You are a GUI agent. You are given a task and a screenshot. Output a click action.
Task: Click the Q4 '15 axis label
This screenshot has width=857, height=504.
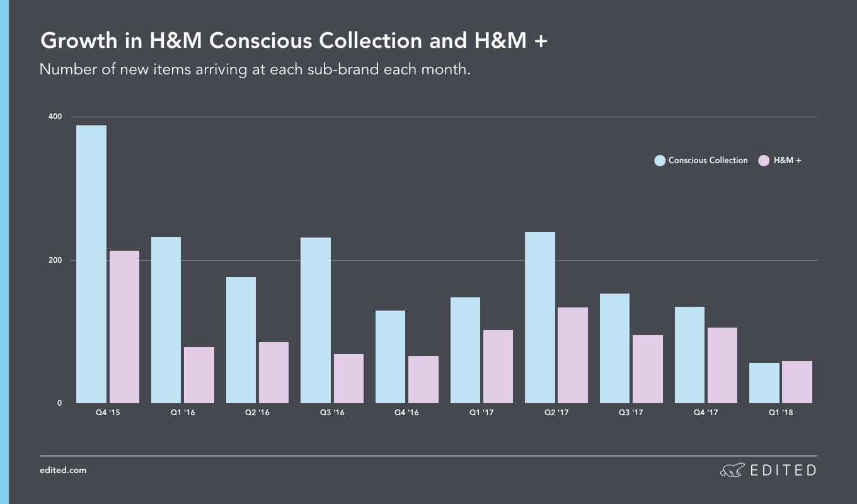point(108,413)
